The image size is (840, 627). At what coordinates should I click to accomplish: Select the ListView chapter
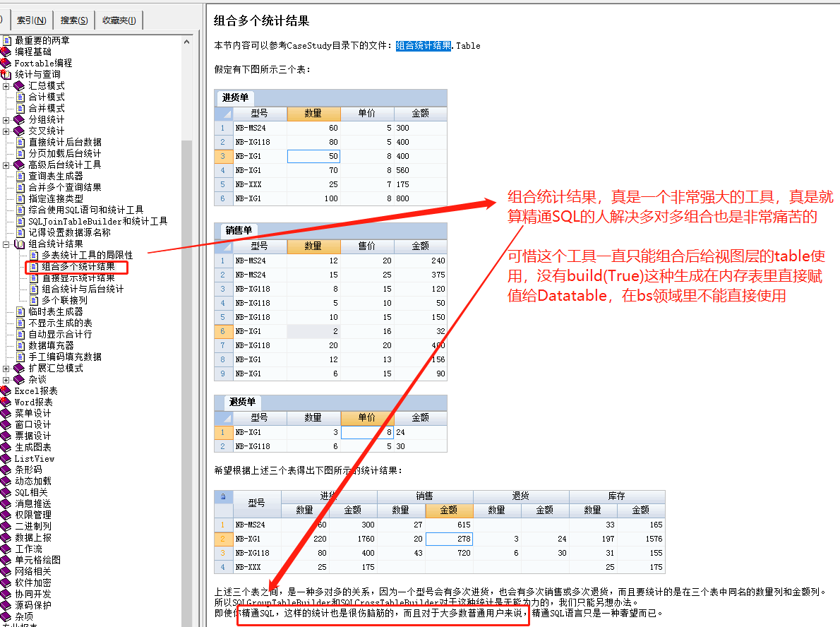(35, 458)
